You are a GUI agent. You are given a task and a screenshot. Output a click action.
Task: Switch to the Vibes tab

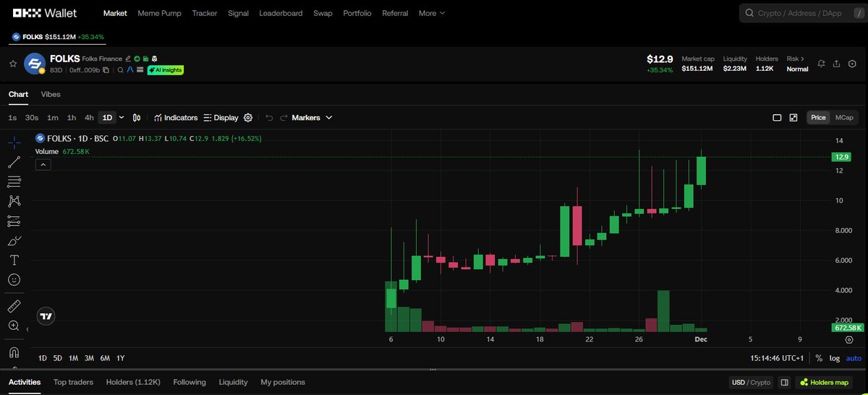[51, 94]
